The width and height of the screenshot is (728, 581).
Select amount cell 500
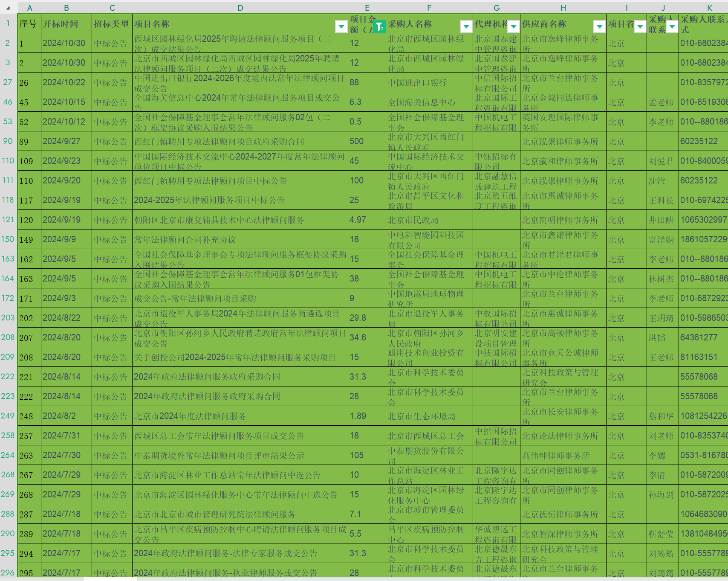point(367,141)
